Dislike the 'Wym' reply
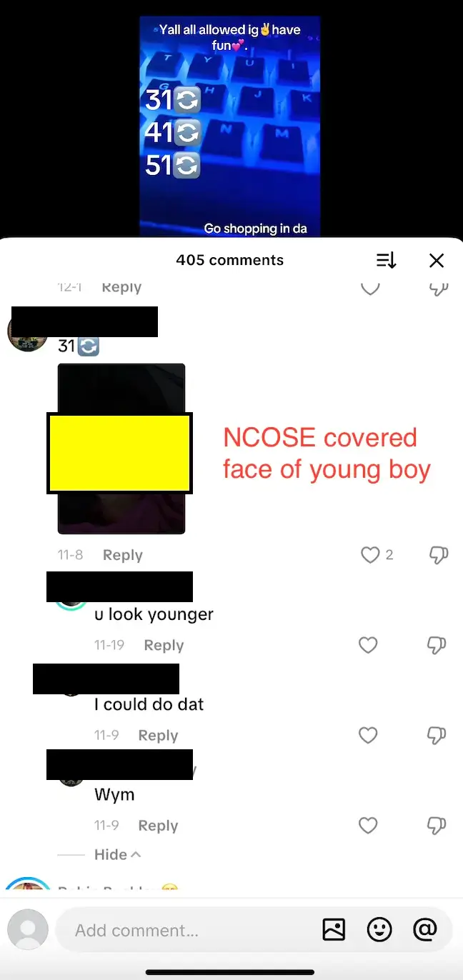463x980 pixels. pos(437,826)
